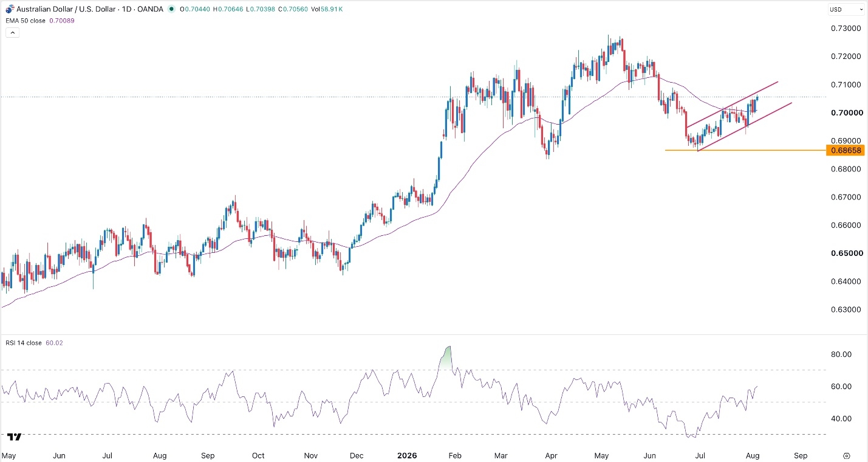Click the Feb label on time axis
The width and height of the screenshot is (868, 462).
click(456, 455)
